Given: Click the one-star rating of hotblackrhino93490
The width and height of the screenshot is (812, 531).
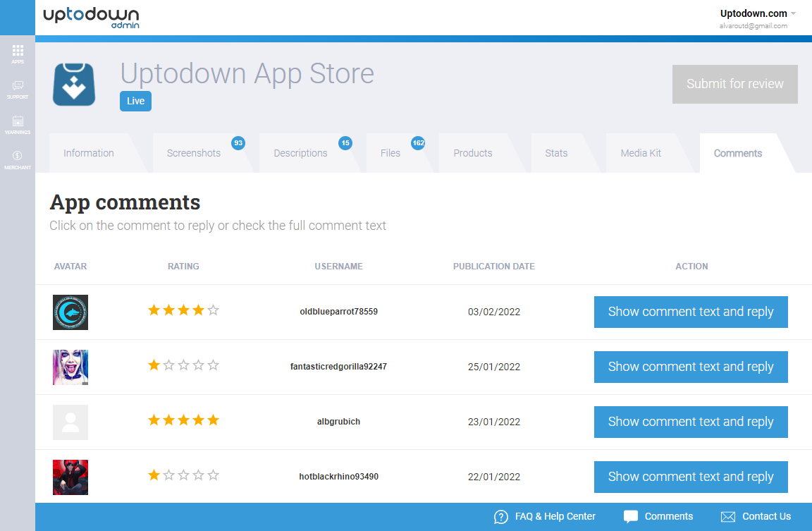Looking at the screenshot, I should 183,475.
